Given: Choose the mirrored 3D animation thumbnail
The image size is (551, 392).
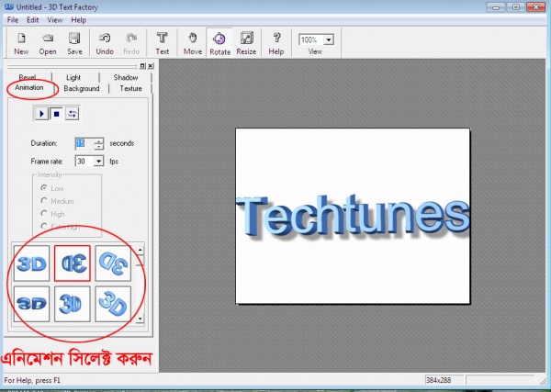Looking at the screenshot, I should [x=73, y=263].
